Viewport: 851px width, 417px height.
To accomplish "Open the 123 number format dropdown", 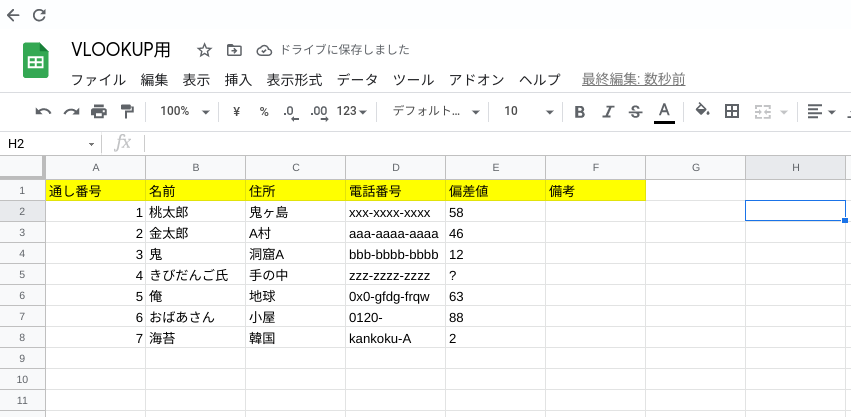I will (x=352, y=112).
